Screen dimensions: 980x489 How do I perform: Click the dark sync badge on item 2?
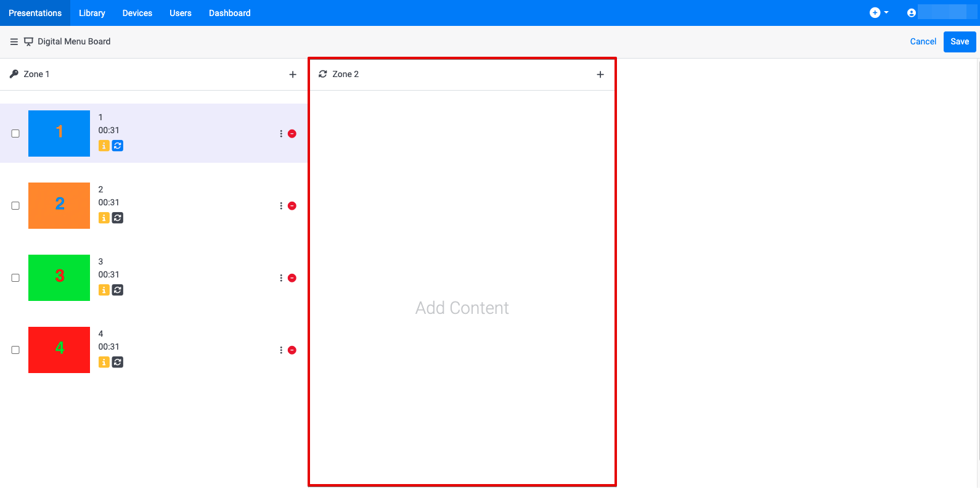[x=118, y=218]
